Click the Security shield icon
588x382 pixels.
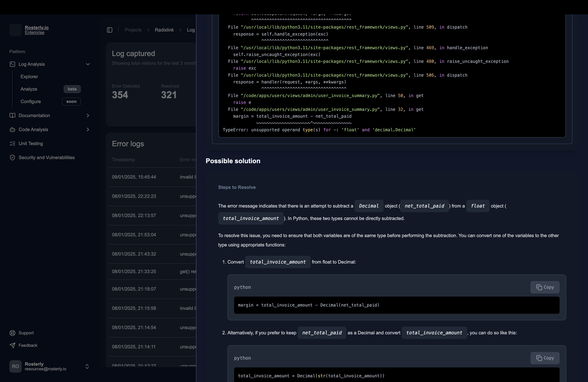point(12,158)
